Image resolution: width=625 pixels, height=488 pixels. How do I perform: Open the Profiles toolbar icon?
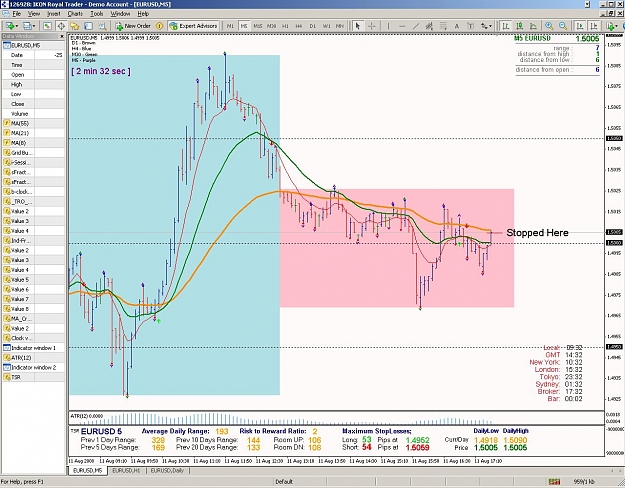point(27,26)
